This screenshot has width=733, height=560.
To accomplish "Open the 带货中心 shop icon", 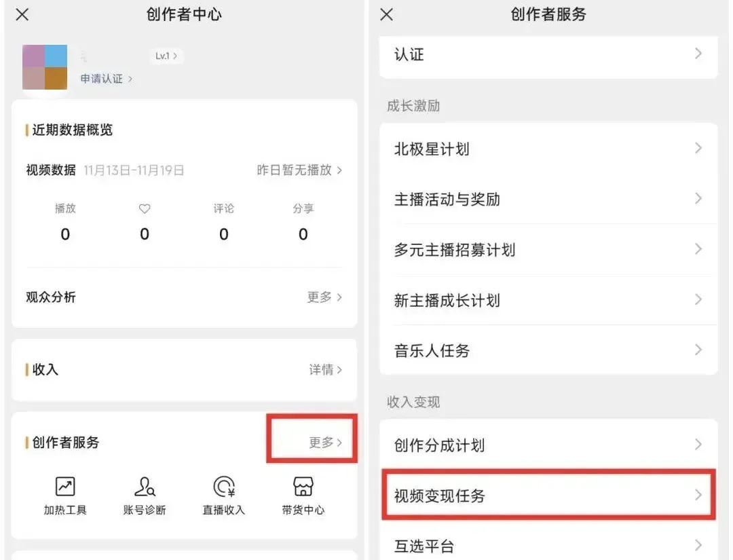I will point(303,487).
